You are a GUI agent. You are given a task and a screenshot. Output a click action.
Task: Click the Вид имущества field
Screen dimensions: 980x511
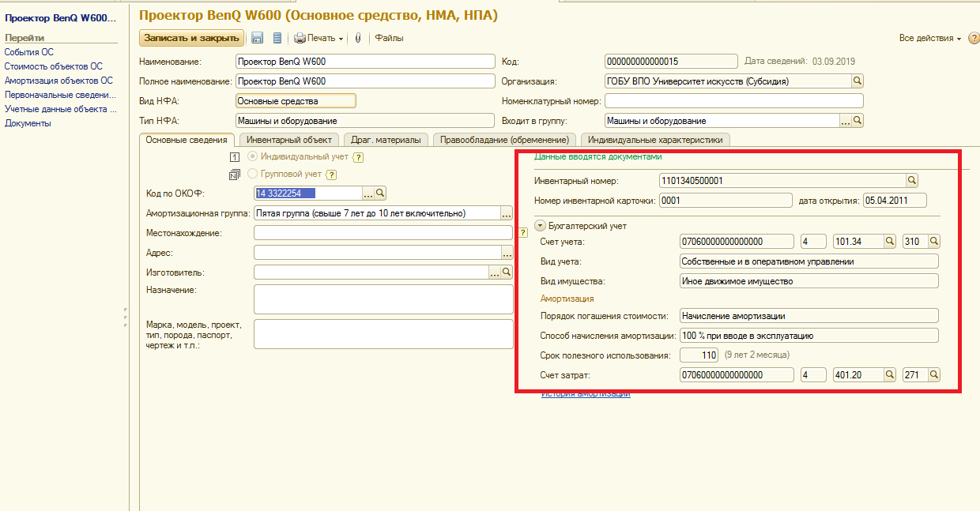[x=809, y=280]
